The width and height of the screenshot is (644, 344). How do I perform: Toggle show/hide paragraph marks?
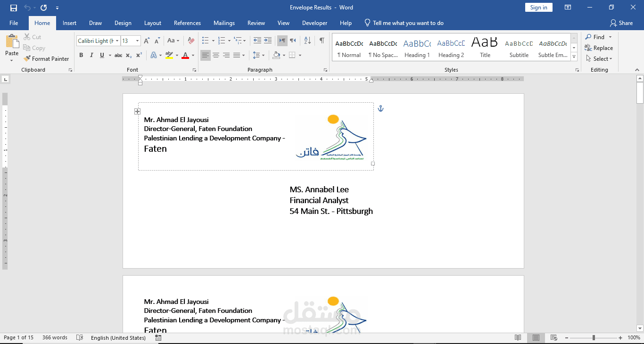click(322, 41)
